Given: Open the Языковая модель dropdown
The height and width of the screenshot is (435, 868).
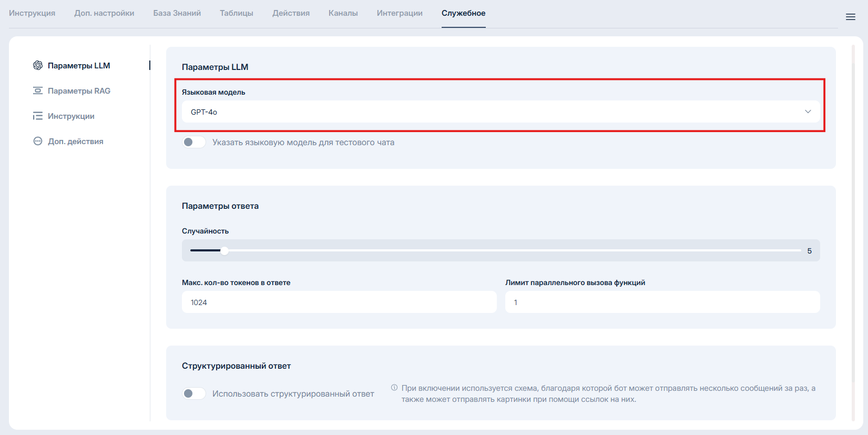Looking at the screenshot, I should click(494, 112).
